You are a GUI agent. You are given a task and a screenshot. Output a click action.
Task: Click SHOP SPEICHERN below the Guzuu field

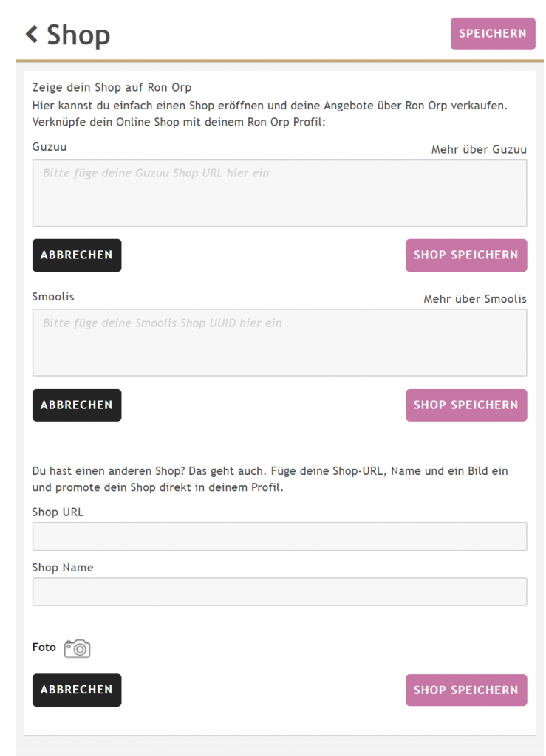[x=466, y=255]
